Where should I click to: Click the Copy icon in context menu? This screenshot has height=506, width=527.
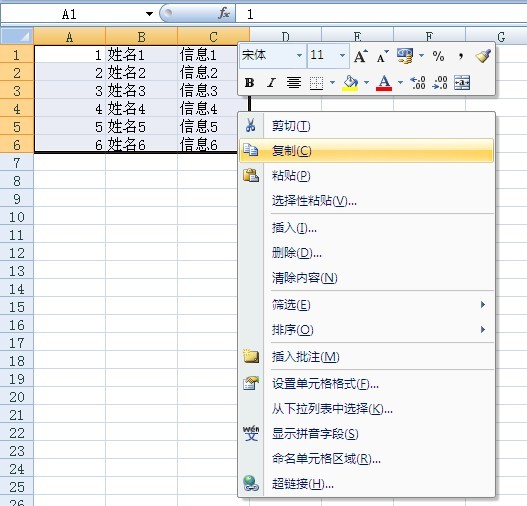250,150
